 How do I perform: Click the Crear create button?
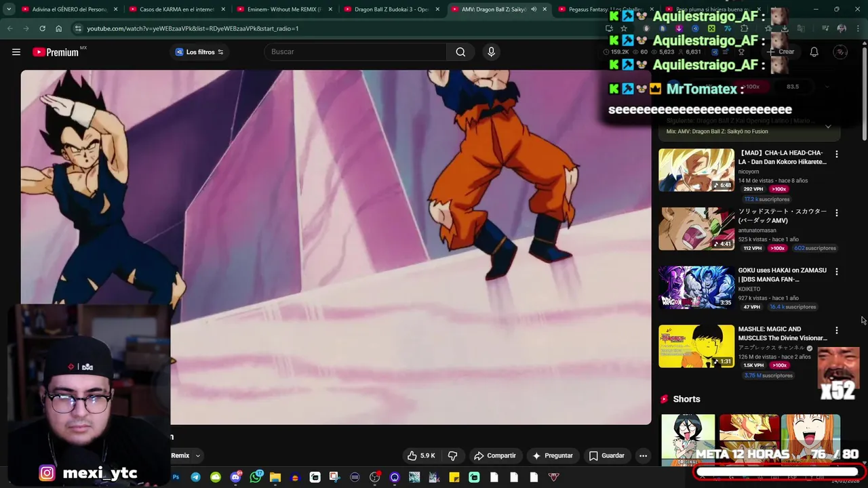click(781, 52)
